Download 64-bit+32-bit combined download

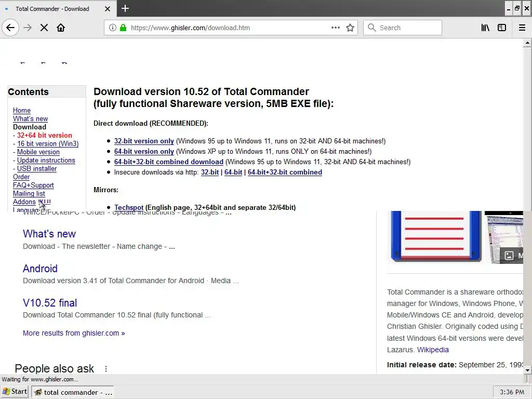[x=169, y=162]
